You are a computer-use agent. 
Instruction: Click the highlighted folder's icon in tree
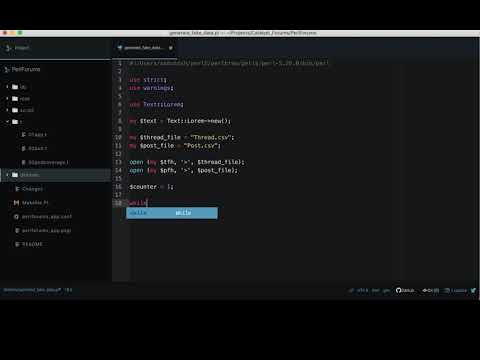[x=15, y=175]
